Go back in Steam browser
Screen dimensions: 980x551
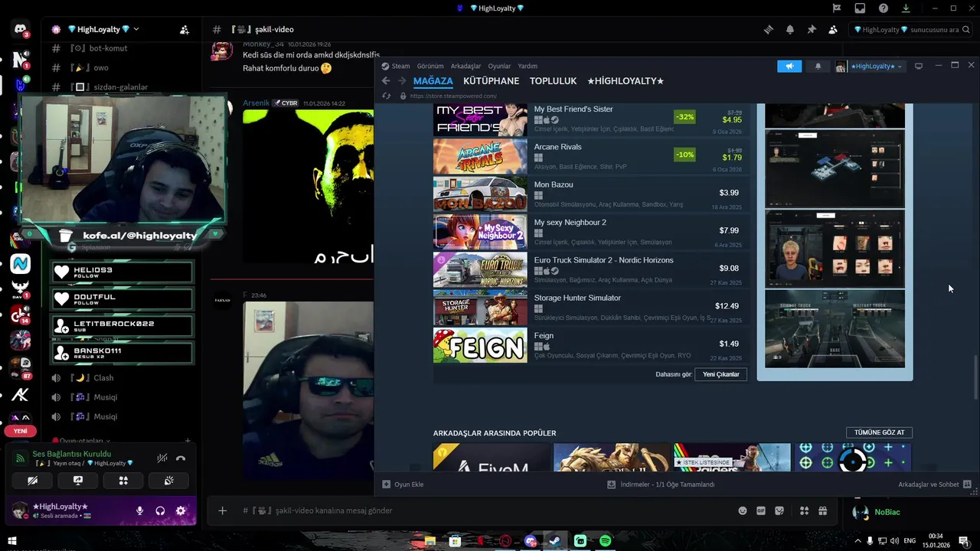coord(386,81)
